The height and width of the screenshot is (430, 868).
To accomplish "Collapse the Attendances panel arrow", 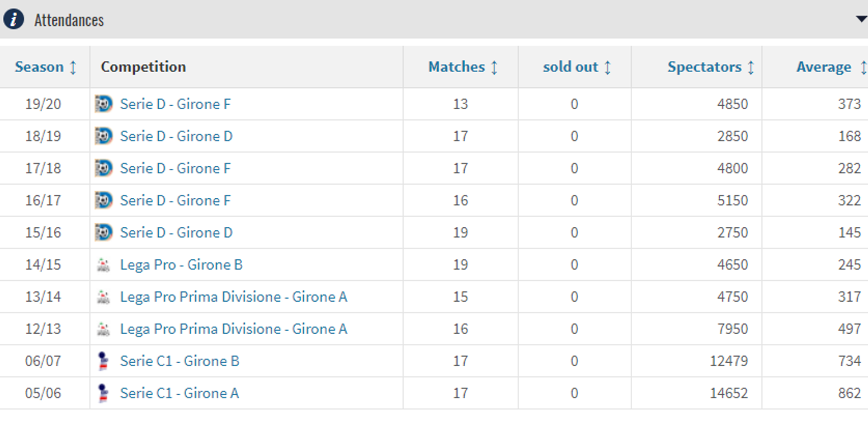I will 861,19.
